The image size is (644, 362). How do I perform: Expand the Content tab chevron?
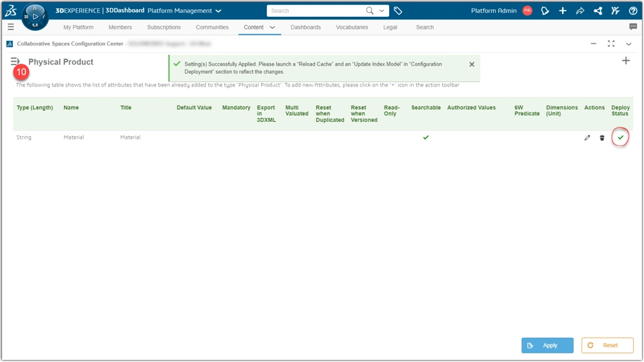point(272,27)
